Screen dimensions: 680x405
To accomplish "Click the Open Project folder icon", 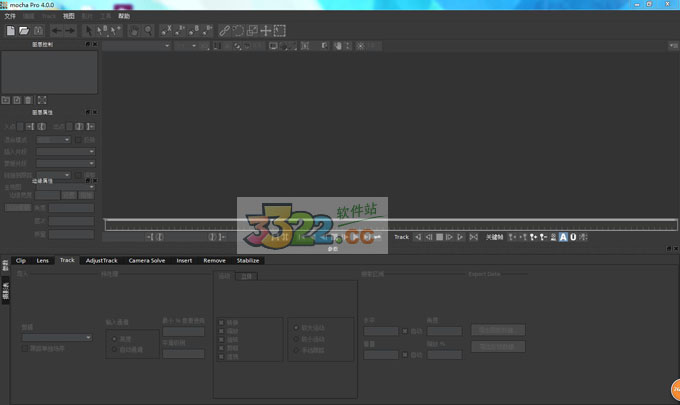I will (23, 31).
